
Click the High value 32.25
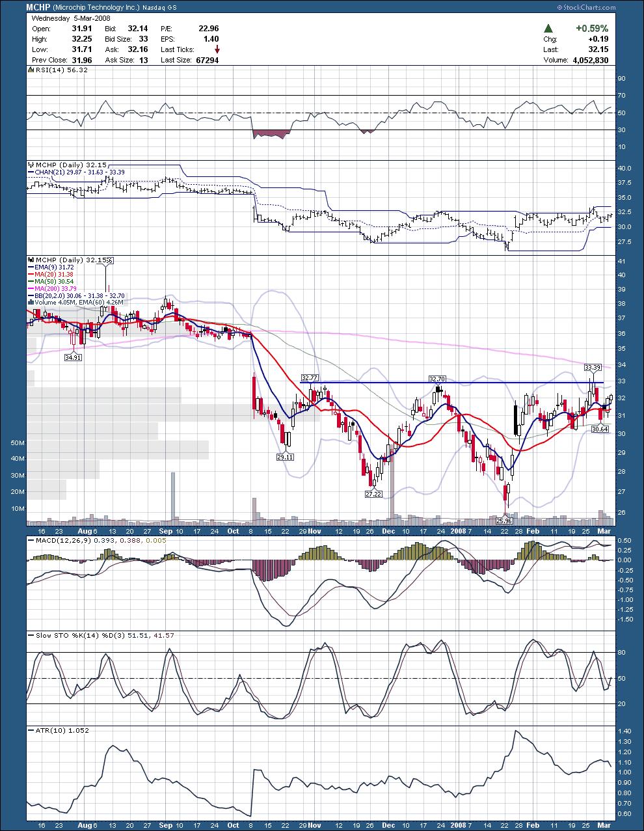coord(83,39)
